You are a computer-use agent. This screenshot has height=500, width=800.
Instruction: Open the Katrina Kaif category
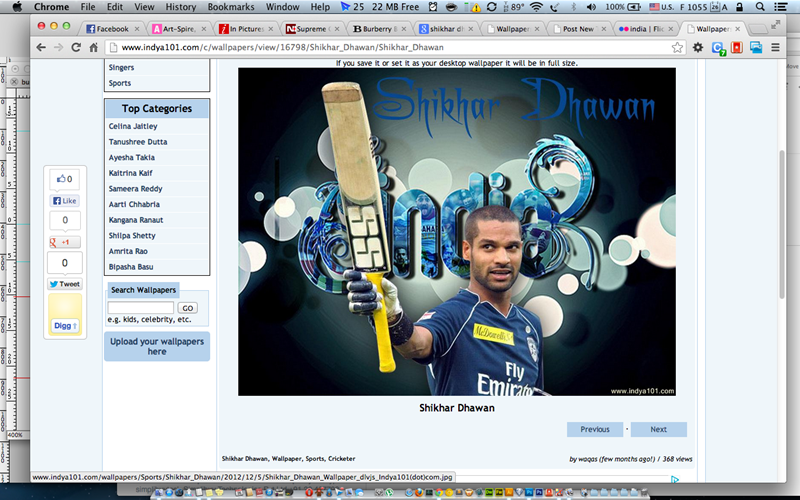(x=131, y=173)
